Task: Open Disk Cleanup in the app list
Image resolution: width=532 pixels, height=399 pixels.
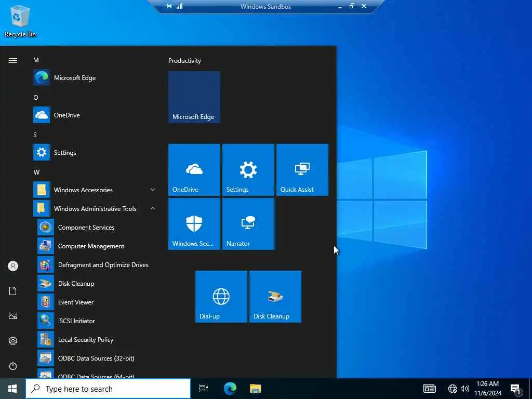Action: (x=97, y=283)
